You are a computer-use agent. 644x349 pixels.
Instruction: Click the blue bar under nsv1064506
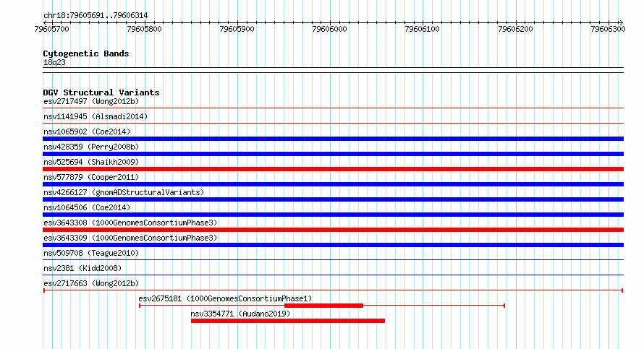click(333, 215)
